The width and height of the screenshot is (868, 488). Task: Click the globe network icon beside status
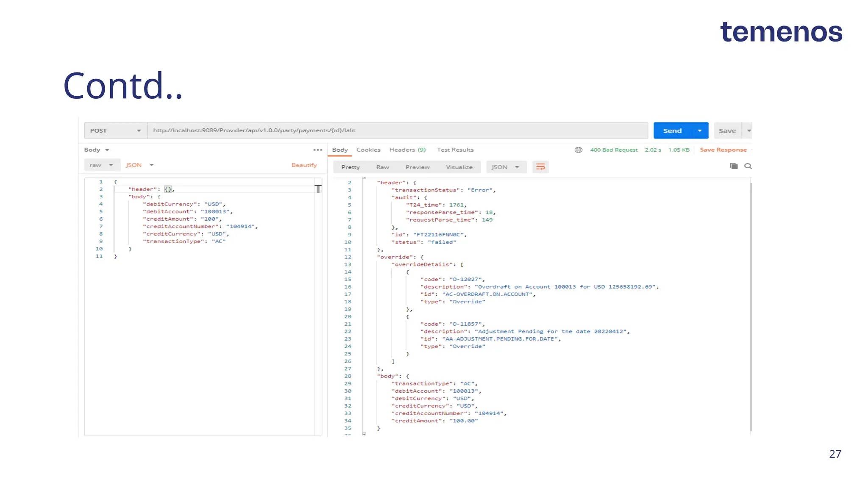coord(579,150)
